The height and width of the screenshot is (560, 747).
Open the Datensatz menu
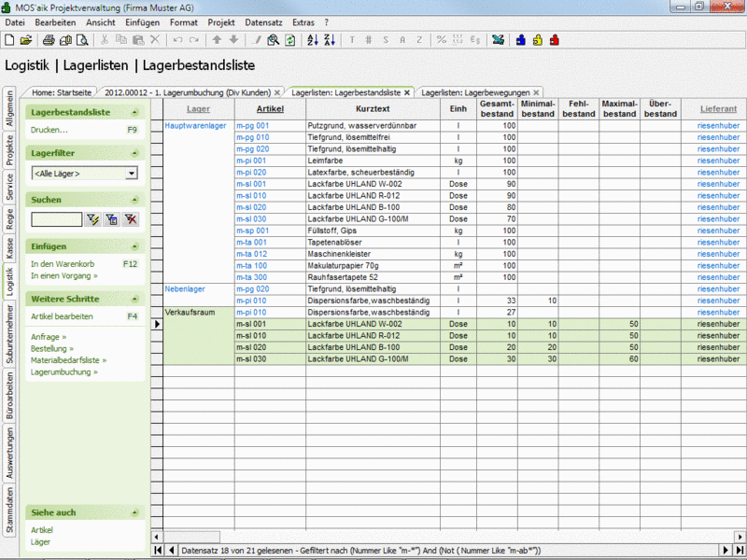click(x=263, y=22)
